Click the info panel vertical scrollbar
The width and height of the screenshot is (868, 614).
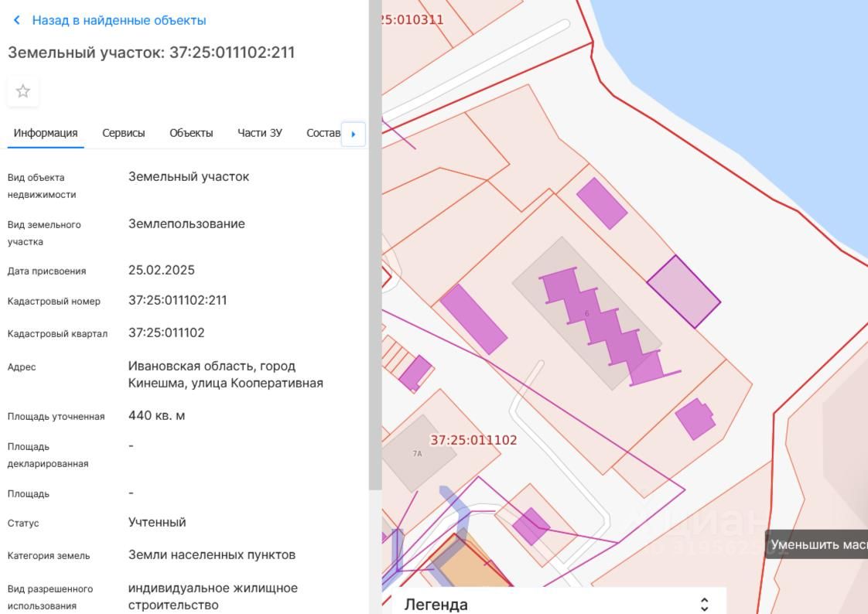(375, 244)
